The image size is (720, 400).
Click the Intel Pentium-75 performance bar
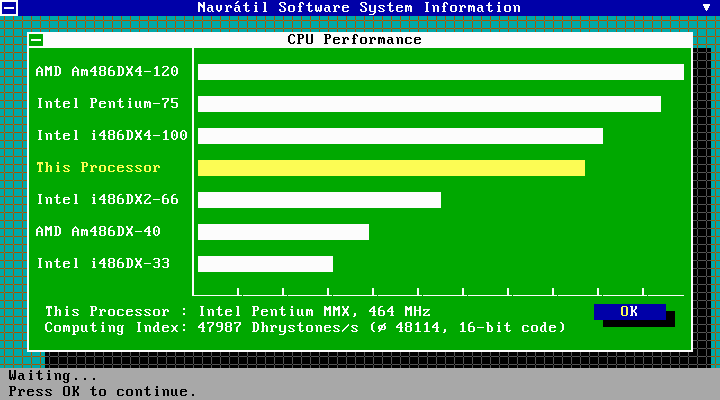(x=429, y=104)
